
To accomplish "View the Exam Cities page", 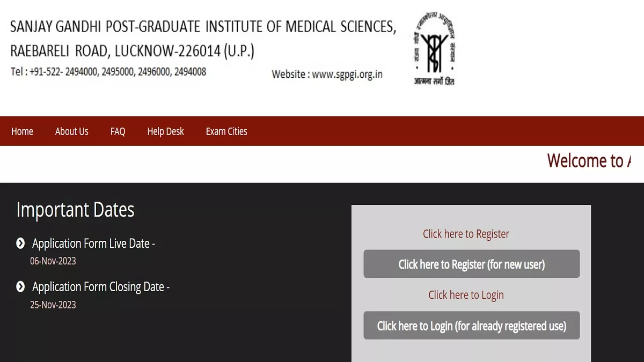I will coord(226,131).
